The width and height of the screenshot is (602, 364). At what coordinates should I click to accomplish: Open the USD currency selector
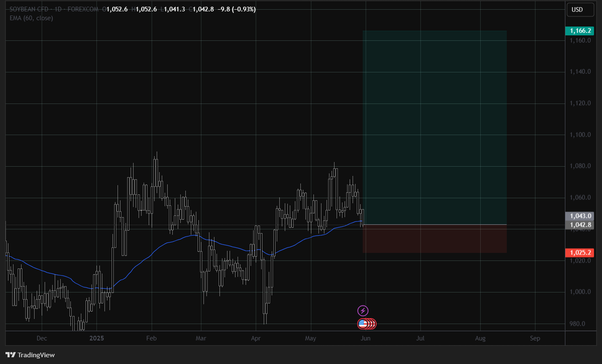580,10
